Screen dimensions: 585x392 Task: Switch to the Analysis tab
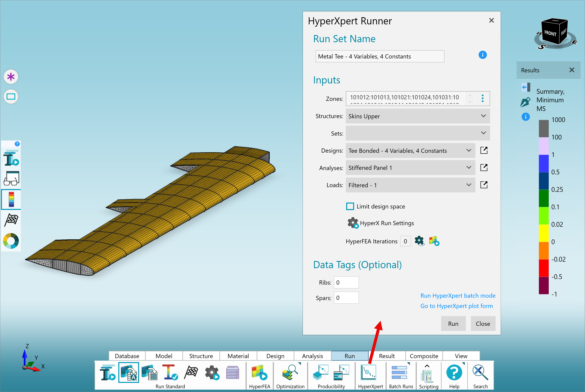pyautogui.click(x=313, y=356)
